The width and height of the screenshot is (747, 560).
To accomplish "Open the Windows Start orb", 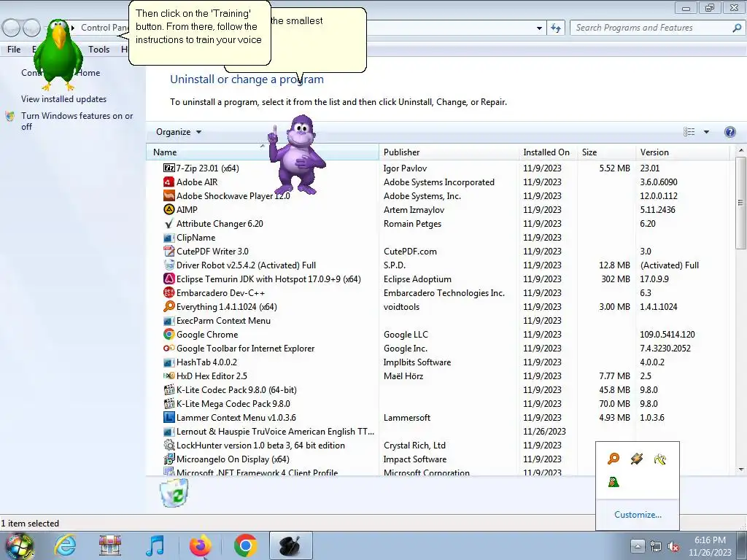I will [x=19, y=546].
